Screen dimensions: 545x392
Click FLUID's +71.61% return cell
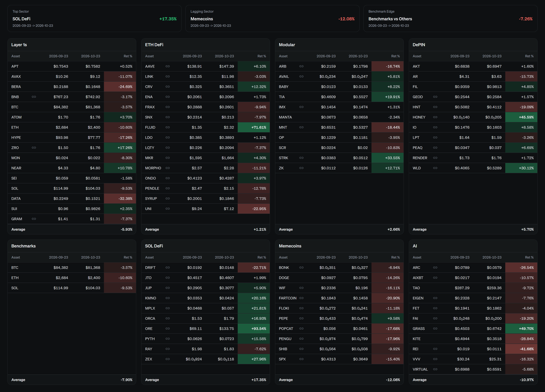tap(254, 127)
